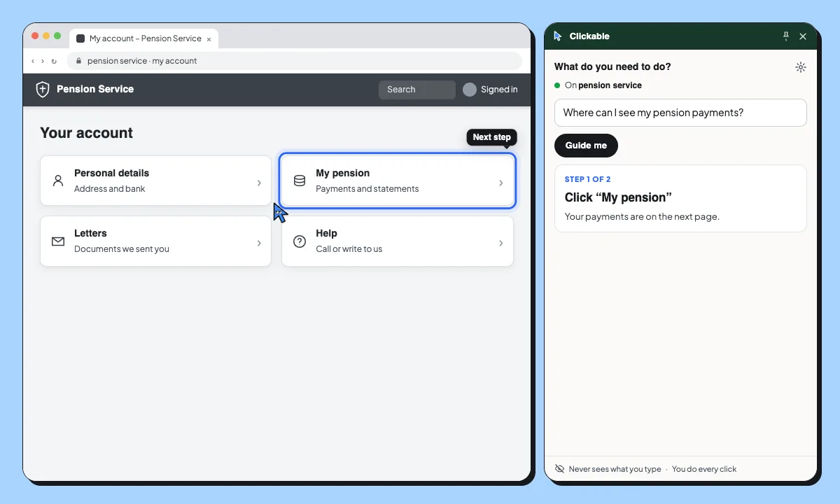840x504 pixels.
Task: Click the Pension Service header title
Action: coord(95,89)
